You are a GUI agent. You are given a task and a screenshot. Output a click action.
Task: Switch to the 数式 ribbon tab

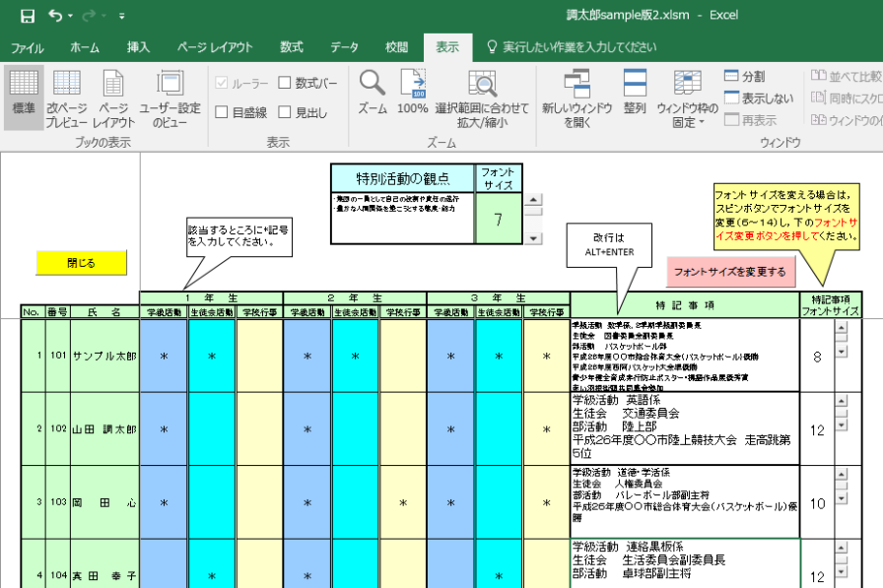291,47
